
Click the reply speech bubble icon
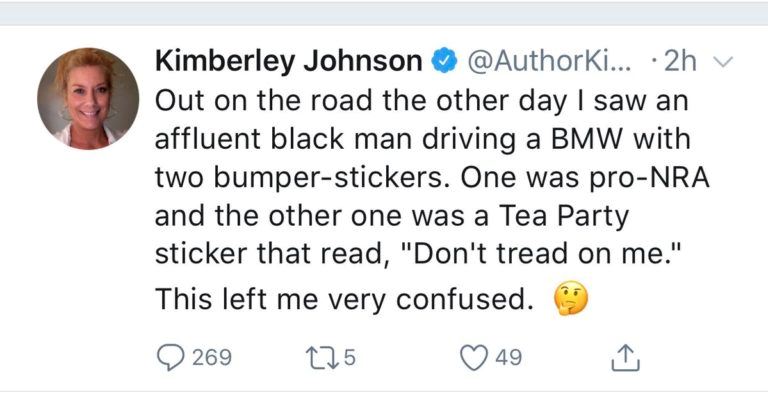coord(170,356)
